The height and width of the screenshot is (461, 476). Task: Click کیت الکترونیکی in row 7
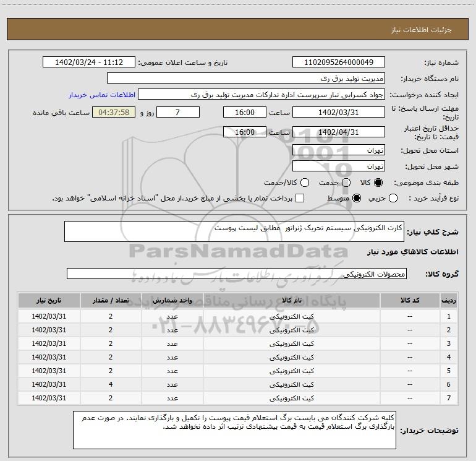(291, 398)
